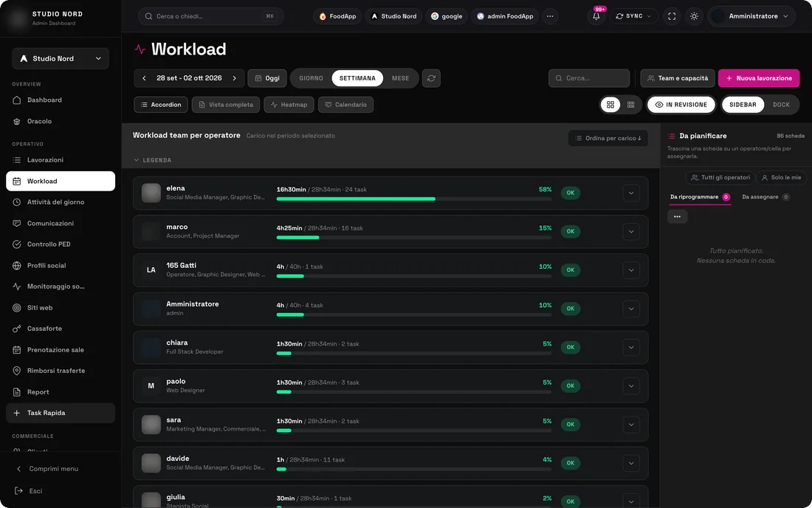Open the Sync dropdown
Image resolution: width=812 pixels, height=508 pixels.
click(633, 16)
